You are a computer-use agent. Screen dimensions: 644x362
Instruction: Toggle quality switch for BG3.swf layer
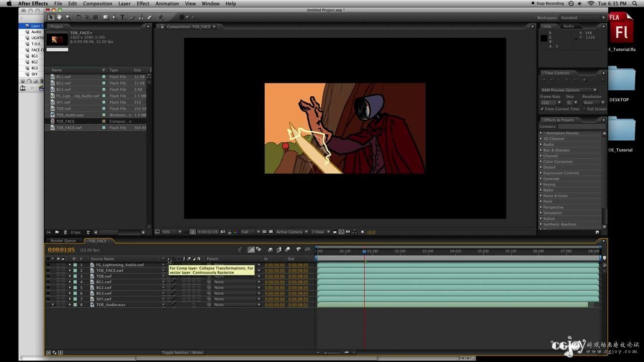pyautogui.click(x=174, y=293)
